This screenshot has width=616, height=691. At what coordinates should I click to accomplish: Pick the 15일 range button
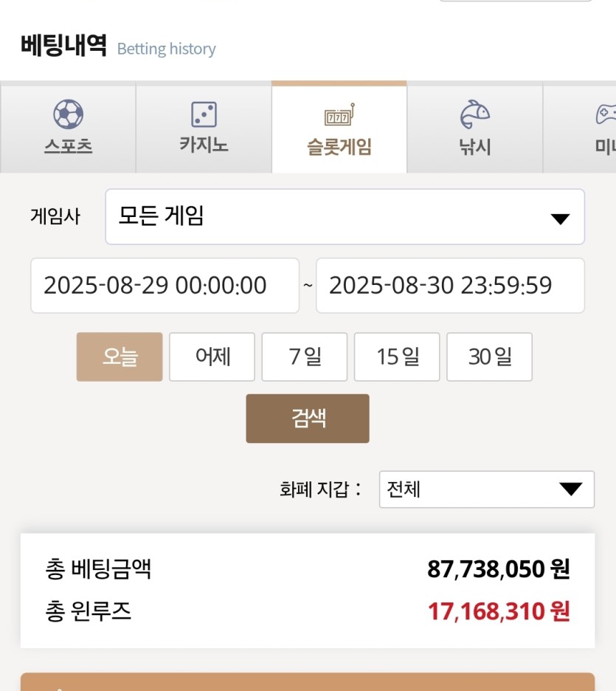pyautogui.click(x=397, y=357)
